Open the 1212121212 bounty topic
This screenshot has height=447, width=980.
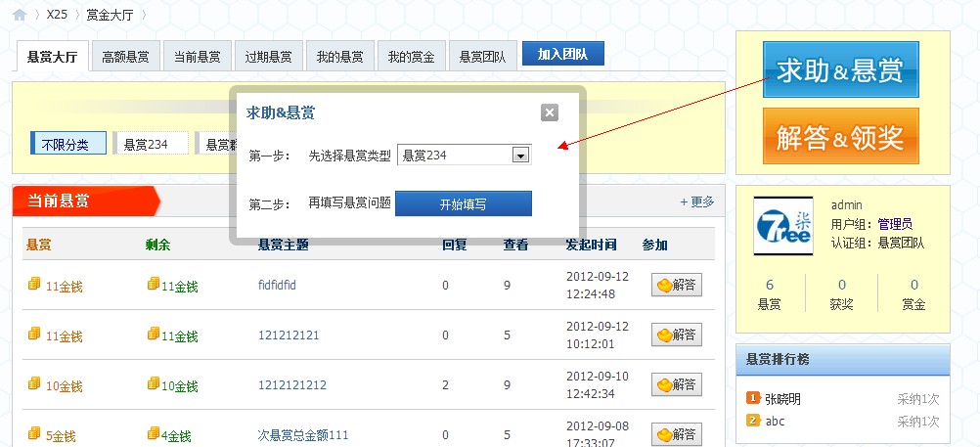[x=291, y=385]
